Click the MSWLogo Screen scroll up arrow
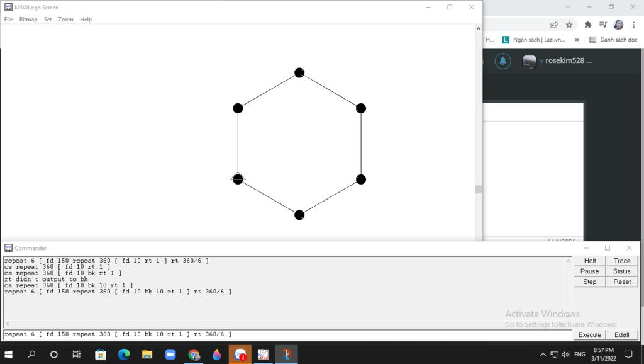Viewport: 644px width, 364px height. [x=478, y=28]
